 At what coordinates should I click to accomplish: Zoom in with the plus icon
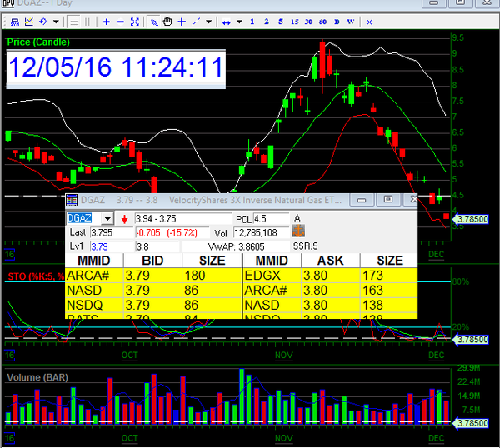106,22
